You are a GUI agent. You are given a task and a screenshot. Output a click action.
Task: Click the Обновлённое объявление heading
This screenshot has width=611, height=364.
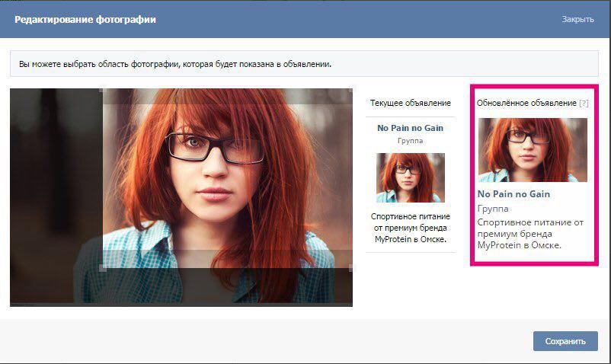[x=526, y=103]
